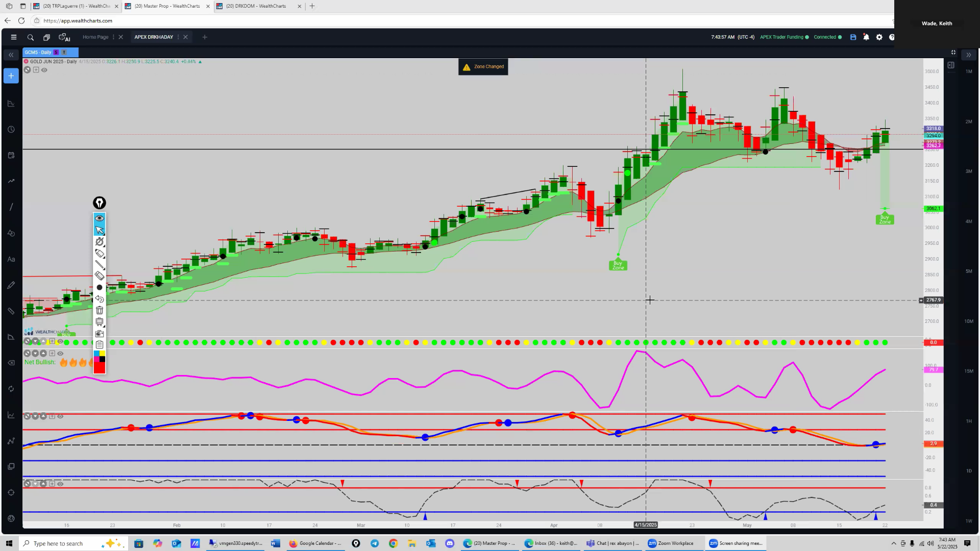The width and height of the screenshot is (980, 551).
Task: Toggle the gray T badge on GCM5 tab
Action: coord(64,52)
